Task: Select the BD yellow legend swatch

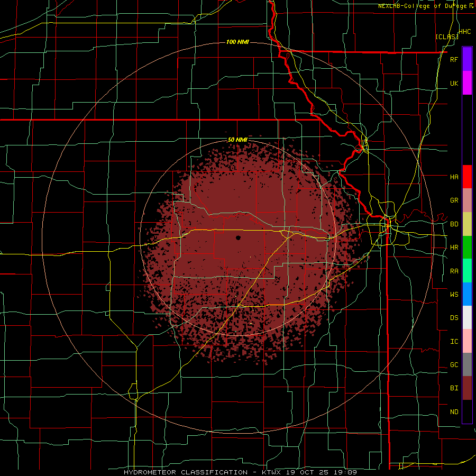Action: [x=467, y=224]
